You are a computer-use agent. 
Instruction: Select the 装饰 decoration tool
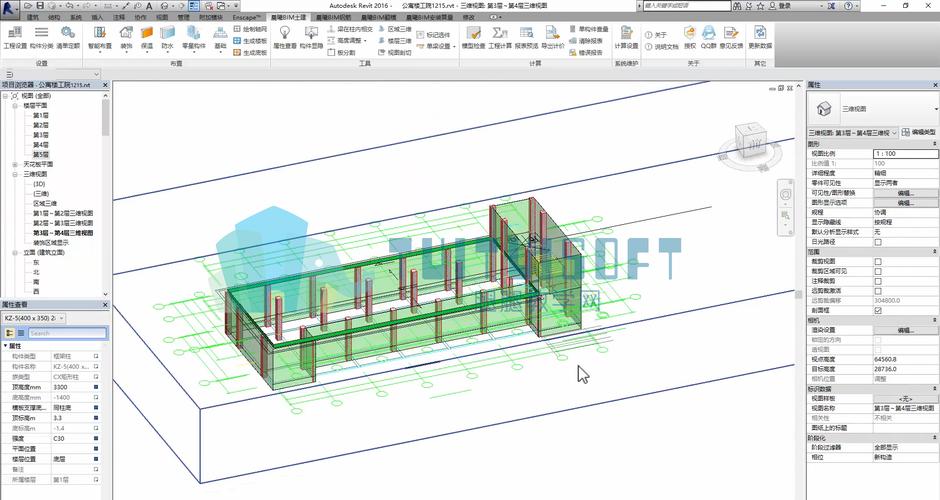pyautogui.click(x=126, y=38)
